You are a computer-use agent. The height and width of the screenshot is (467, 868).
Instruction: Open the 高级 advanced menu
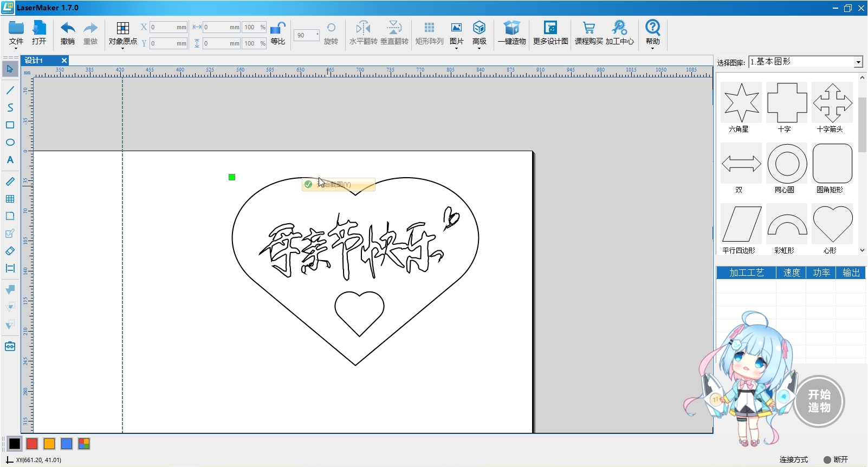point(479,28)
